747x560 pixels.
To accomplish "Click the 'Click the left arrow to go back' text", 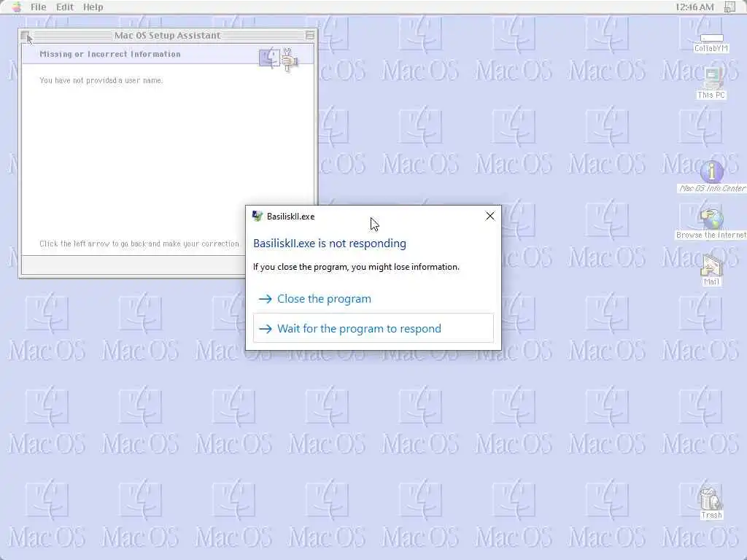I will click(x=139, y=244).
